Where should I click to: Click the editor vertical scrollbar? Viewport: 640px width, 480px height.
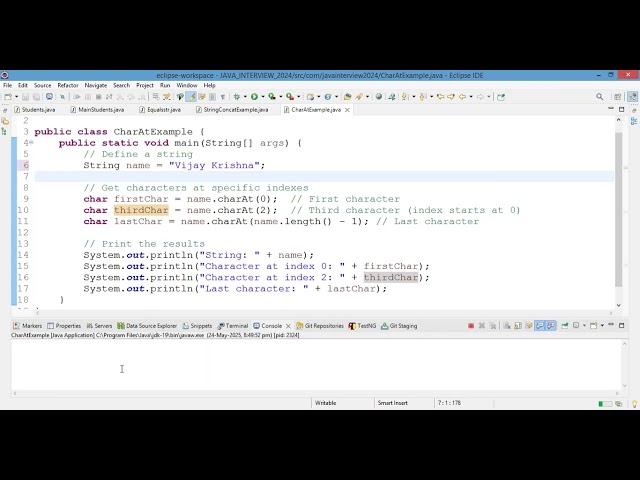[619, 209]
